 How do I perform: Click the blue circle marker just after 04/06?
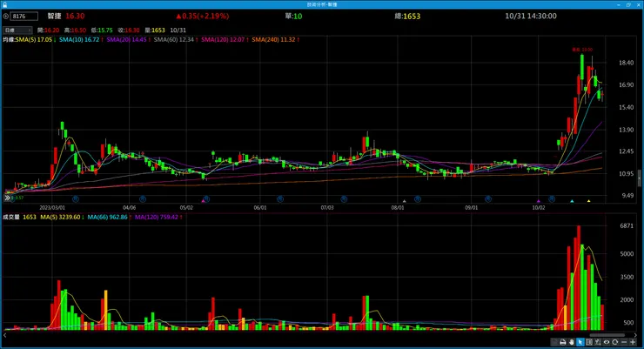(143, 199)
